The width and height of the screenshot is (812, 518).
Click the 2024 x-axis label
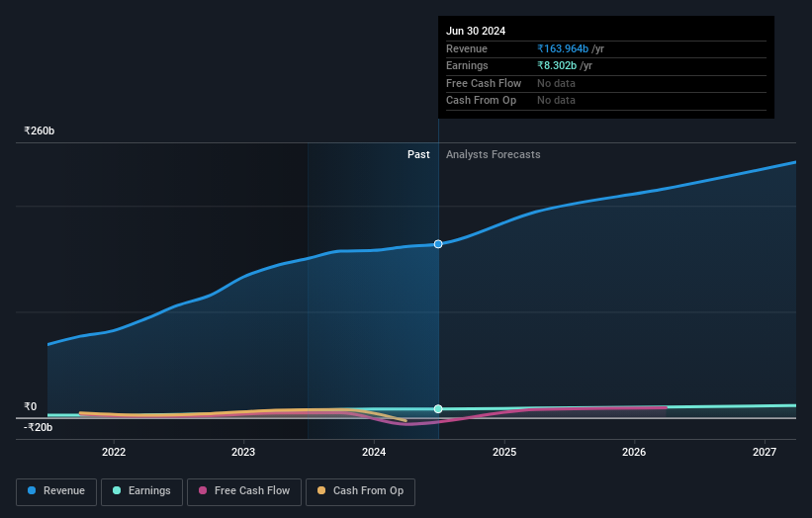(x=374, y=452)
